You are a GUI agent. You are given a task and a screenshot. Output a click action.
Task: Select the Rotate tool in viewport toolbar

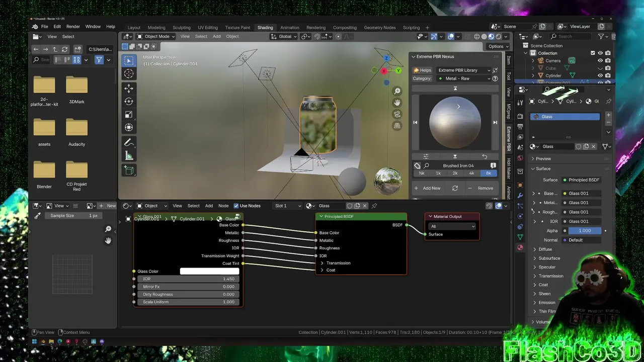[129, 102]
